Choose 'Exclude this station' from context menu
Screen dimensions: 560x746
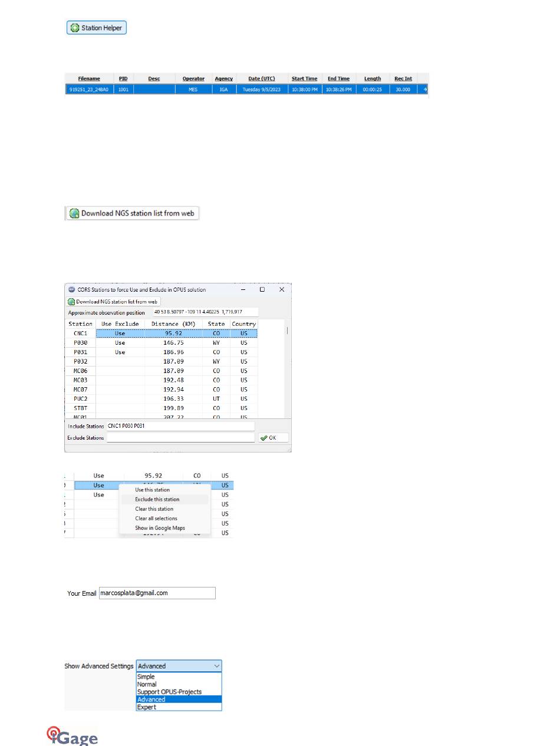157,500
